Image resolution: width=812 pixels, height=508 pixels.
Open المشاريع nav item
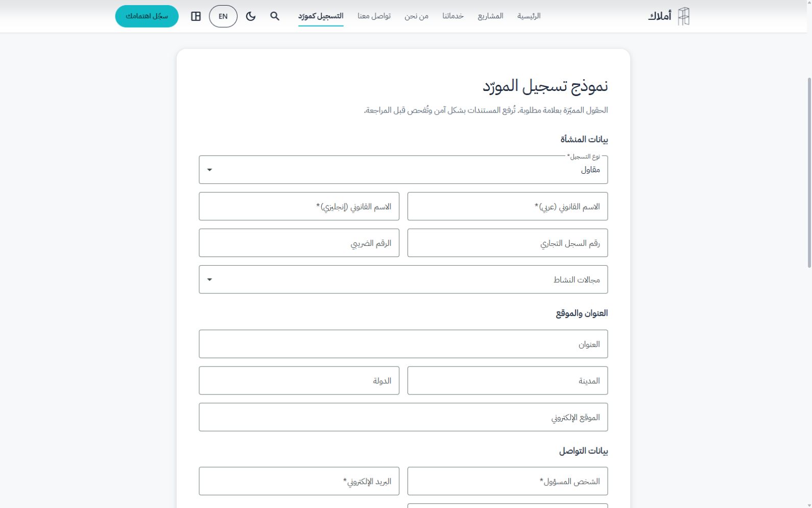(491, 16)
